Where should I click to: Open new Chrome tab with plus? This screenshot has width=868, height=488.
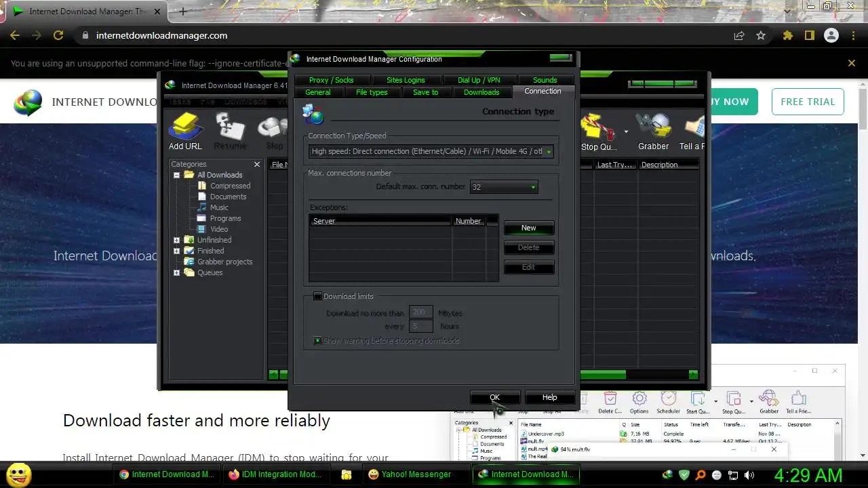(x=182, y=12)
